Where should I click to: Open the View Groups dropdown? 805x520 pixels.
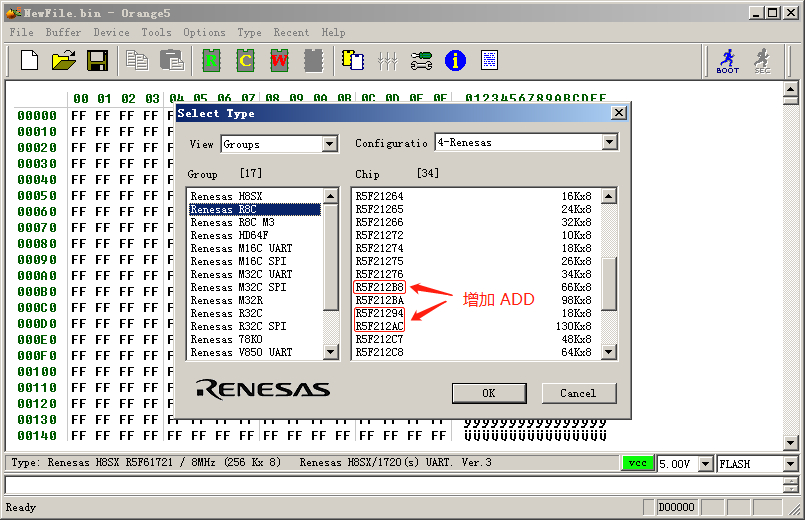click(330, 144)
